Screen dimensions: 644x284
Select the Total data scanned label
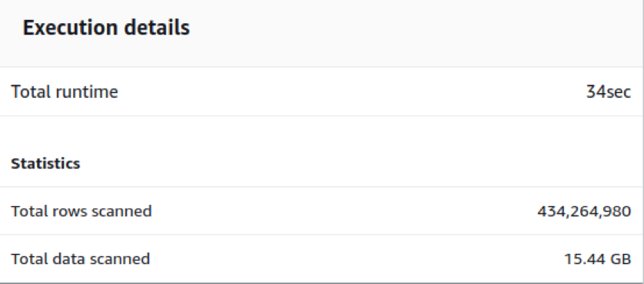pyautogui.click(x=81, y=259)
